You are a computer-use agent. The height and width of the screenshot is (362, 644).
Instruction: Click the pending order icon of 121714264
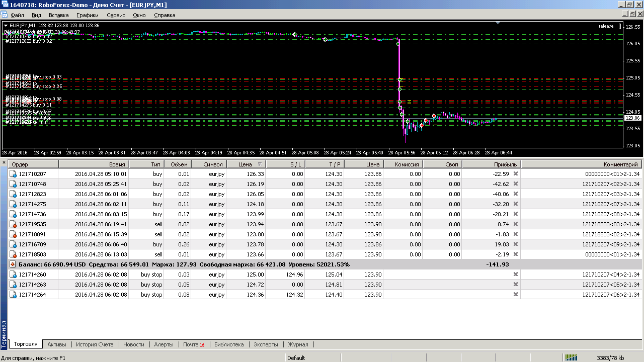(13, 295)
